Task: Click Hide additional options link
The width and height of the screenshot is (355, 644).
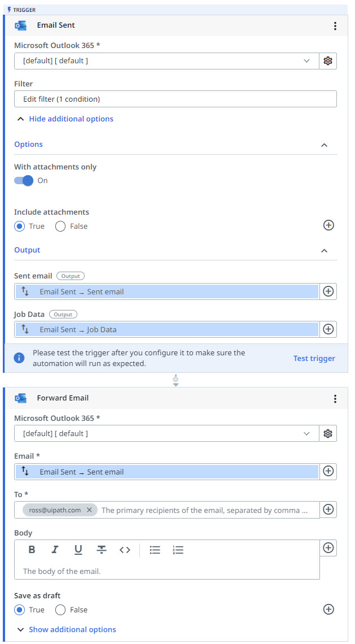Action: tap(71, 119)
